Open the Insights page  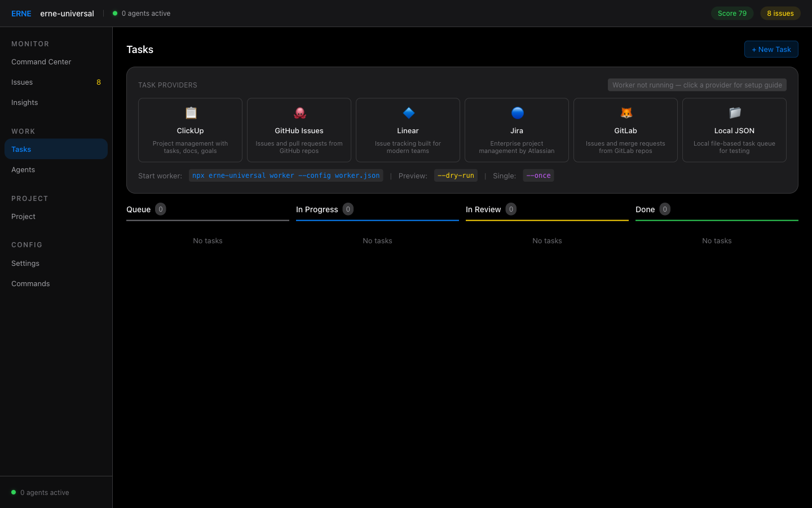25,103
